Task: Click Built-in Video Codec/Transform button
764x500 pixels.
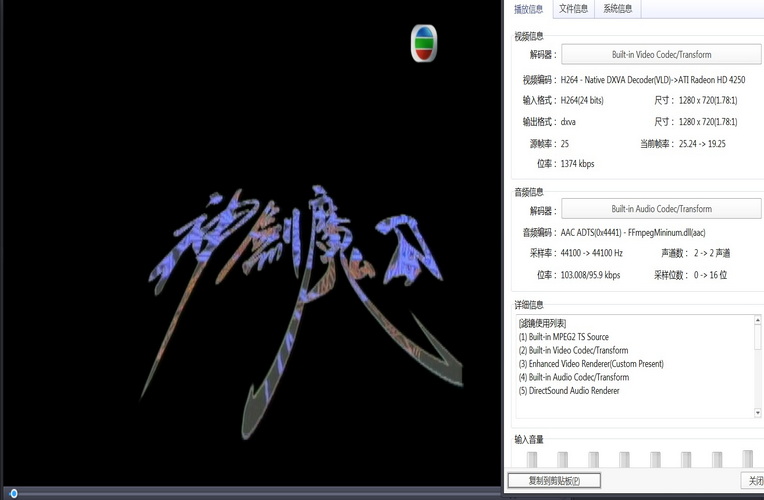Action: [661, 54]
